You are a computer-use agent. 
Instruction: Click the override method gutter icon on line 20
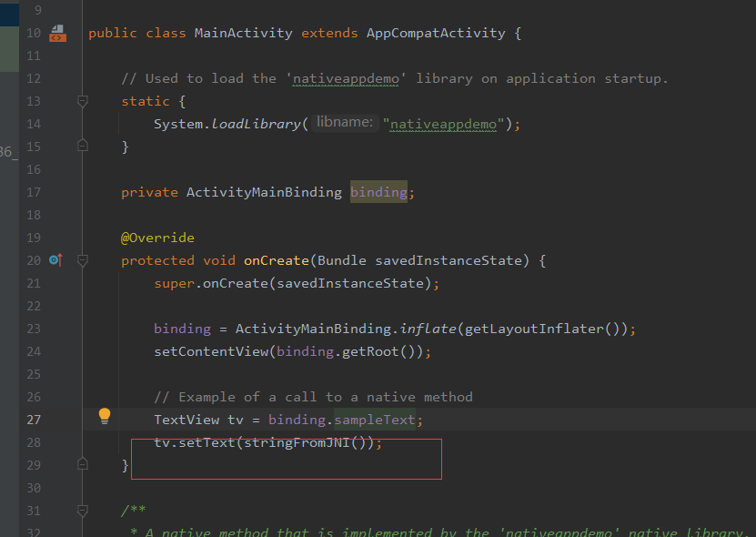(55, 260)
